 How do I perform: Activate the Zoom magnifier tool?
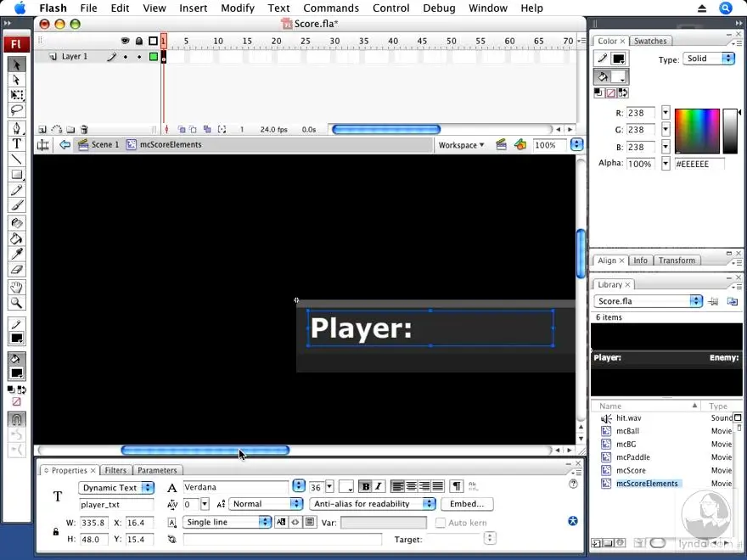pyautogui.click(x=16, y=303)
